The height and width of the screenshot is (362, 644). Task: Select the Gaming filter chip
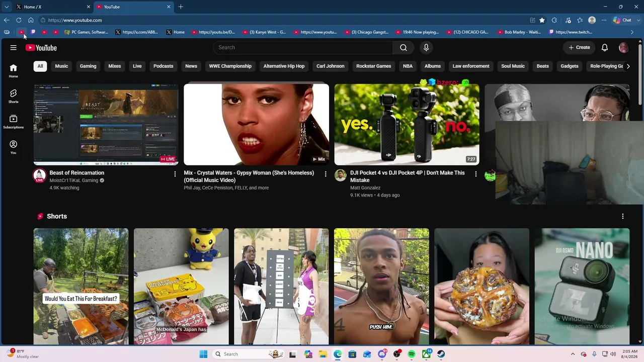88,66
